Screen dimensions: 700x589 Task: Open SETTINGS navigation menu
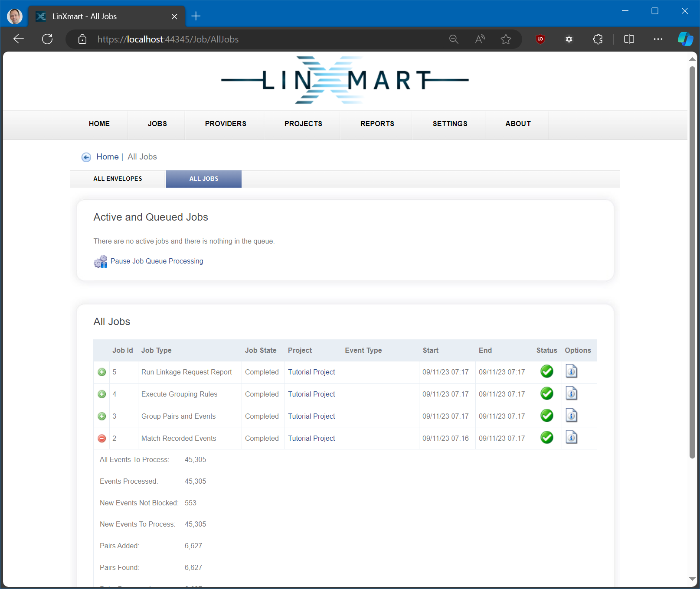point(450,124)
